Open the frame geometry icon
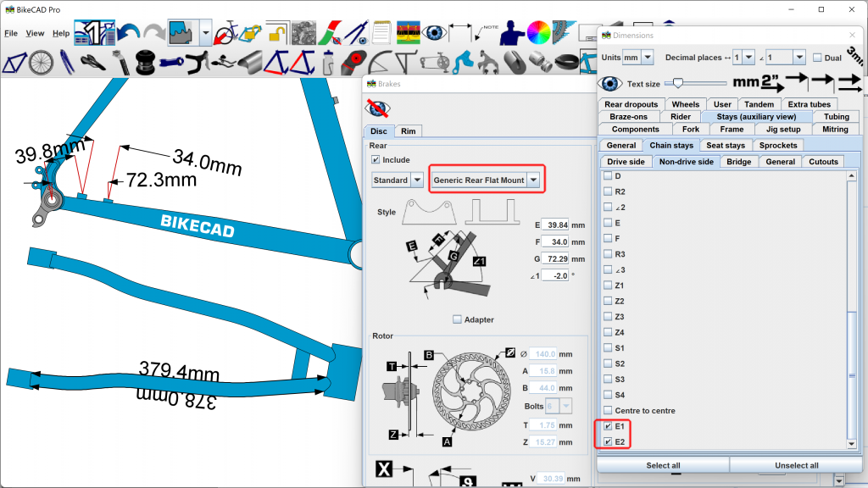Viewport: 868px width, 488px height. click(14, 63)
